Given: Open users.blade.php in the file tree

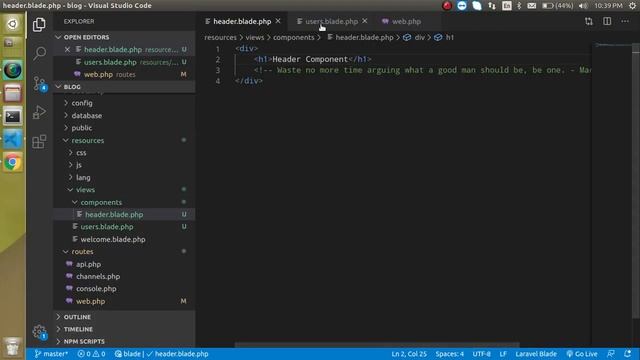Looking at the screenshot, I should (x=124, y=227).
